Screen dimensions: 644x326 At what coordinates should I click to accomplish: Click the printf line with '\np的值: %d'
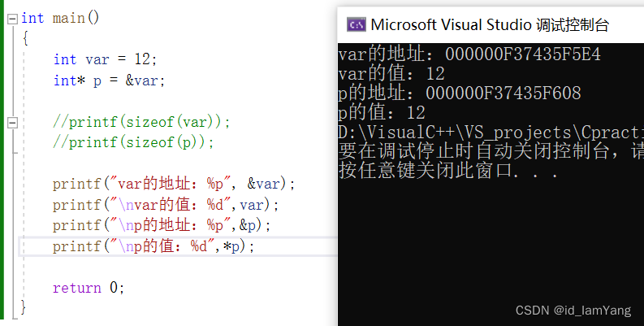click(153, 246)
